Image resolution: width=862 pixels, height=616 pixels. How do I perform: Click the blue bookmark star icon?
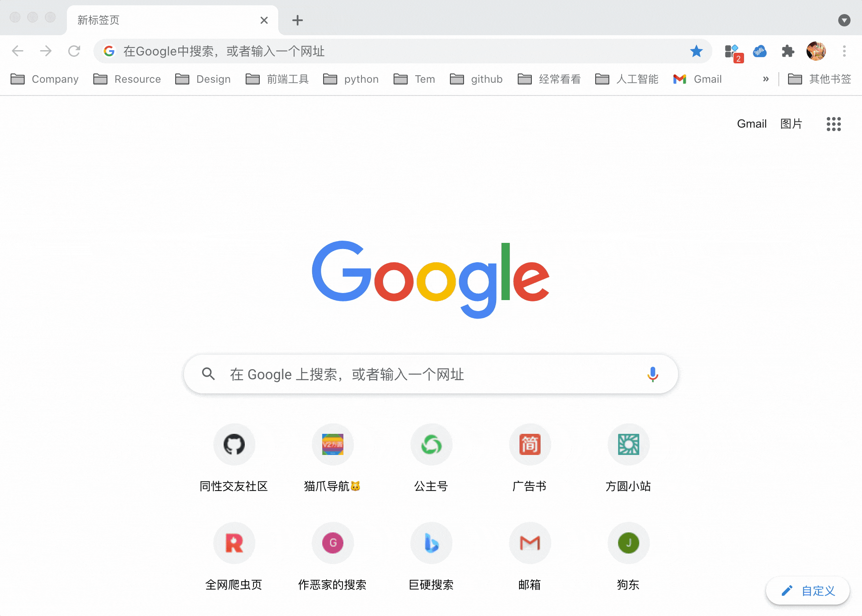696,51
